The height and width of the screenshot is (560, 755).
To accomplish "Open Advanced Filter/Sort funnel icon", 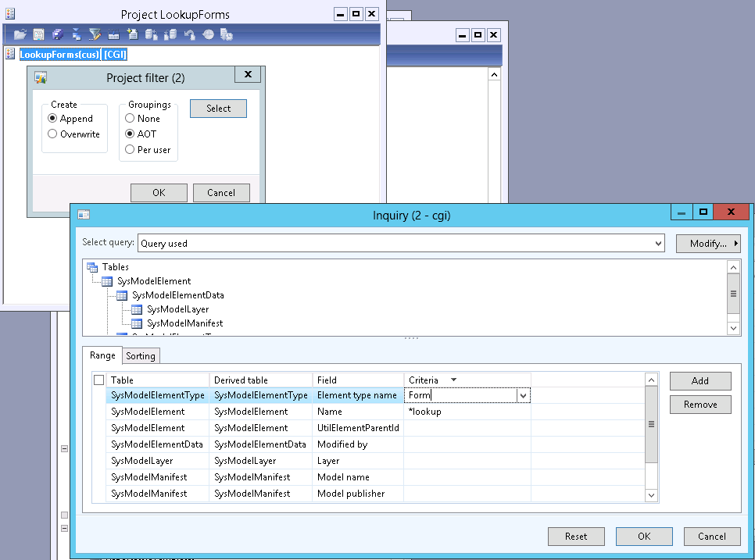I will coord(95,34).
